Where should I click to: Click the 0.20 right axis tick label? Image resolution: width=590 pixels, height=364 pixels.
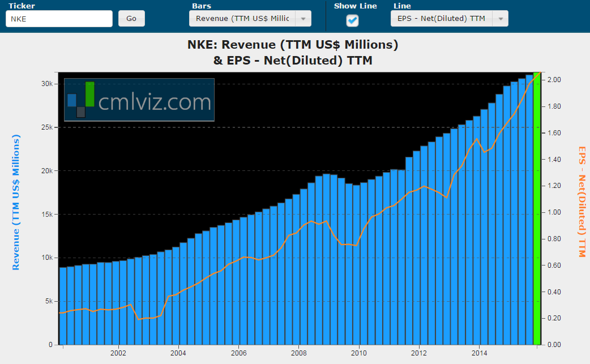(x=554, y=318)
